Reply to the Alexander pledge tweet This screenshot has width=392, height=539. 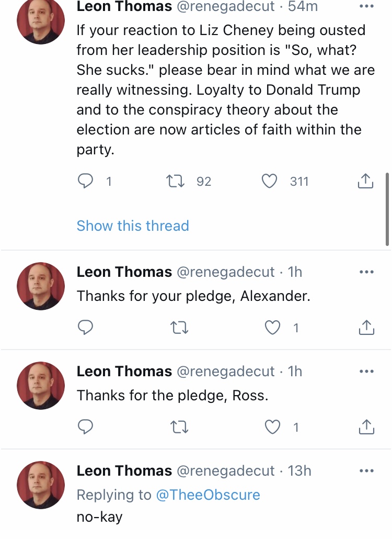[x=85, y=328]
